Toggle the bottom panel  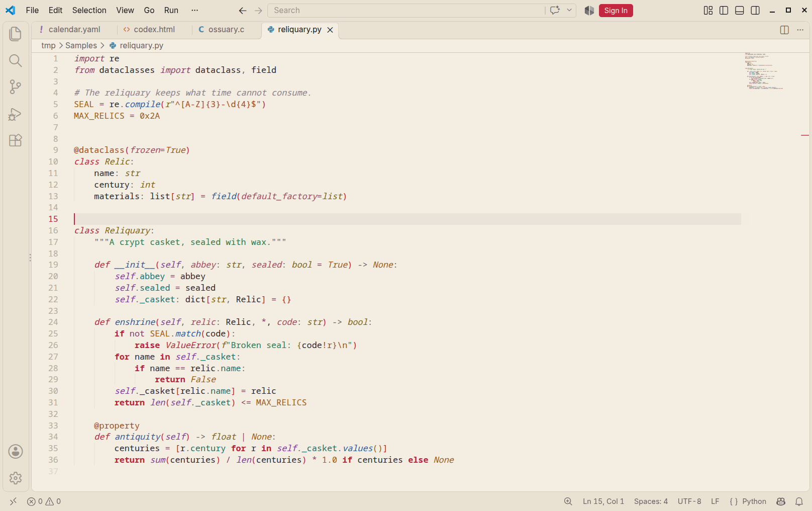pyautogui.click(x=740, y=11)
